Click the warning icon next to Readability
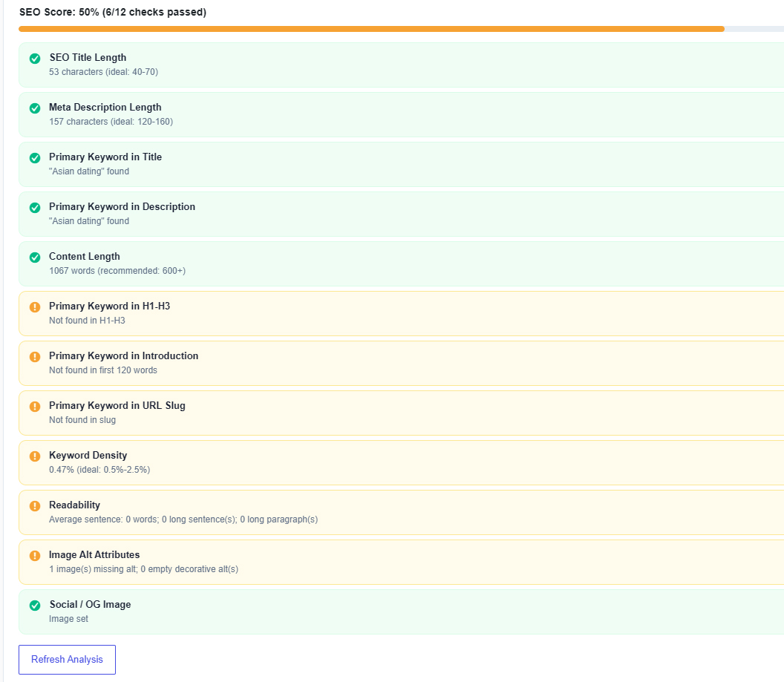The width and height of the screenshot is (784, 682). click(x=35, y=505)
